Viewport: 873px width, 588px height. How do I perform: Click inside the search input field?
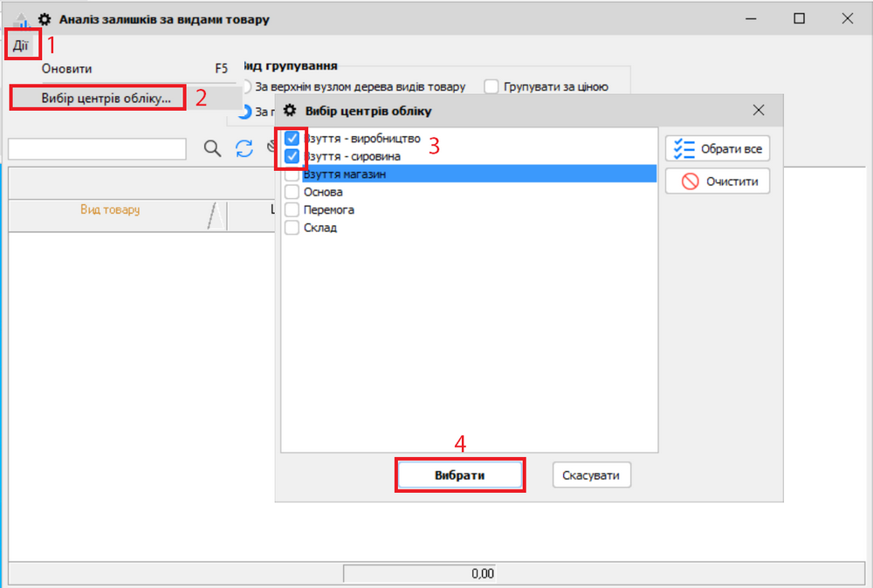pyautogui.click(x=96, y=148)
